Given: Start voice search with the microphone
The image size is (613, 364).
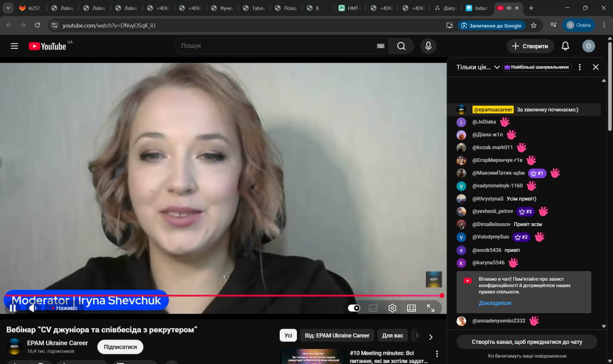Looking at the screenshot, I should click(428, 46).
